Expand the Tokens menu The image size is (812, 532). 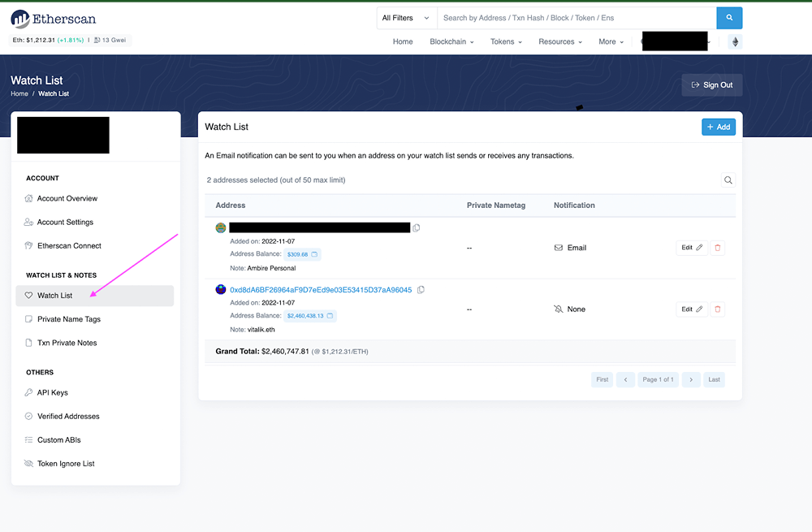pyautogui.click(x=506, y=42)
